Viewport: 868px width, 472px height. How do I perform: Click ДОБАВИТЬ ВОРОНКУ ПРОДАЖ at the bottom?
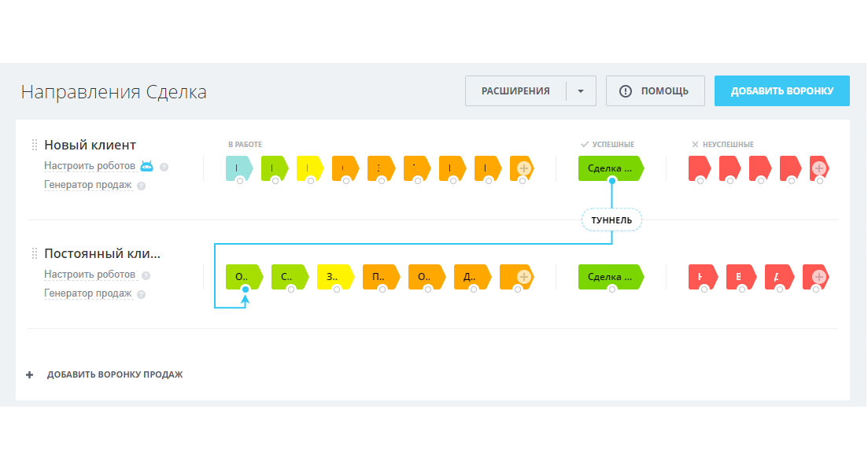tap(115, 374)
